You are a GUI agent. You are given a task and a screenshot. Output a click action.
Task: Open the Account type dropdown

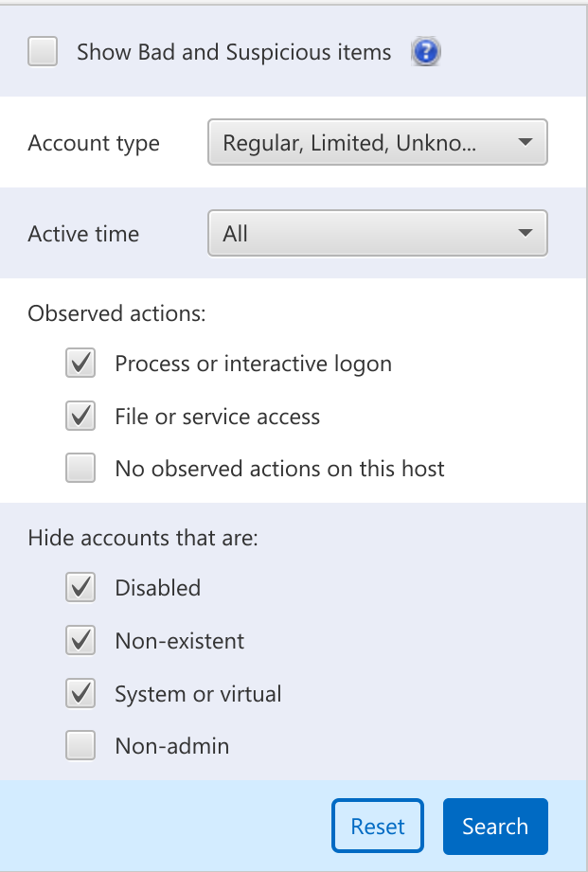pyautogui.click(x=377, y=142)
